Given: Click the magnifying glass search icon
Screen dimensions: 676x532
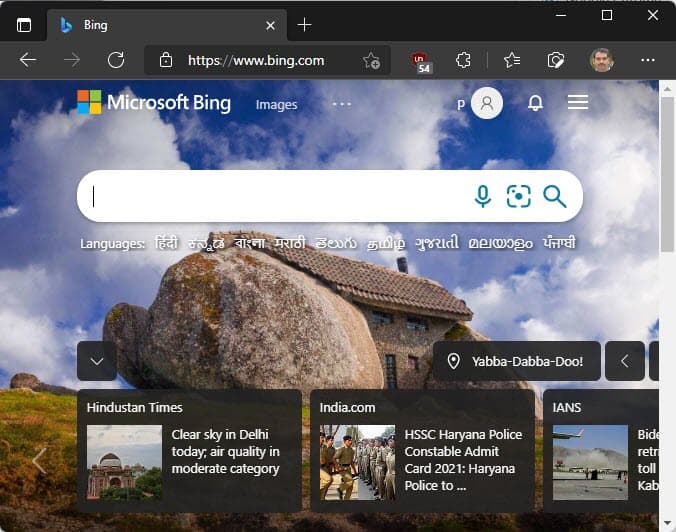Looking at the screenshot, I should (555, 196).
